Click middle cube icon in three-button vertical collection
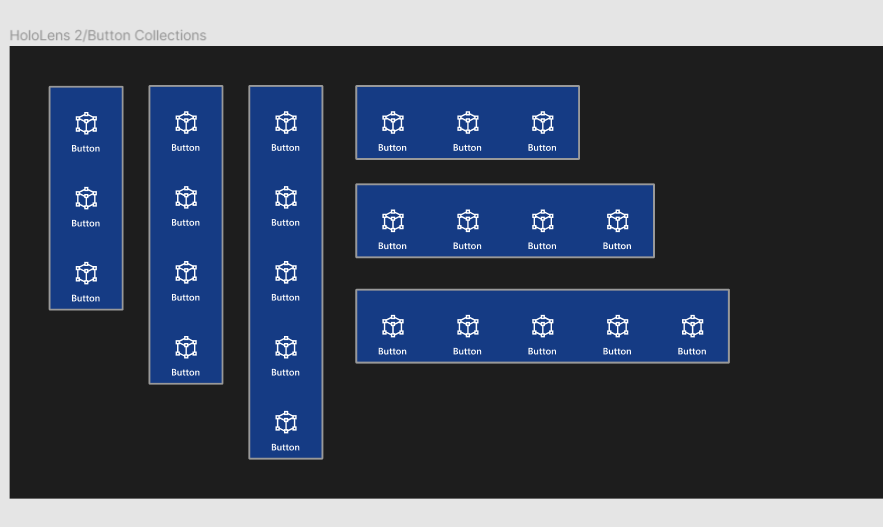The width and height of the screenshot is (883, 527). [86, 198]
